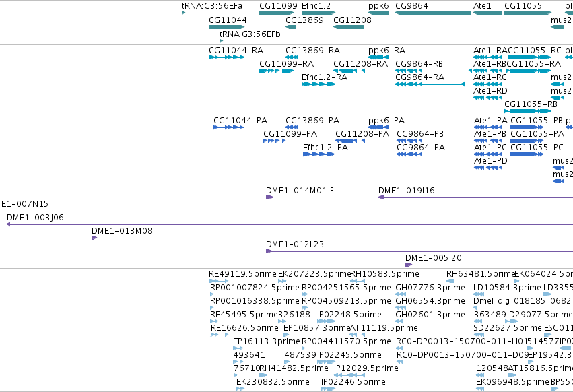
Task: Click the CG9864 gene bar
Action: tap(433, 13)
